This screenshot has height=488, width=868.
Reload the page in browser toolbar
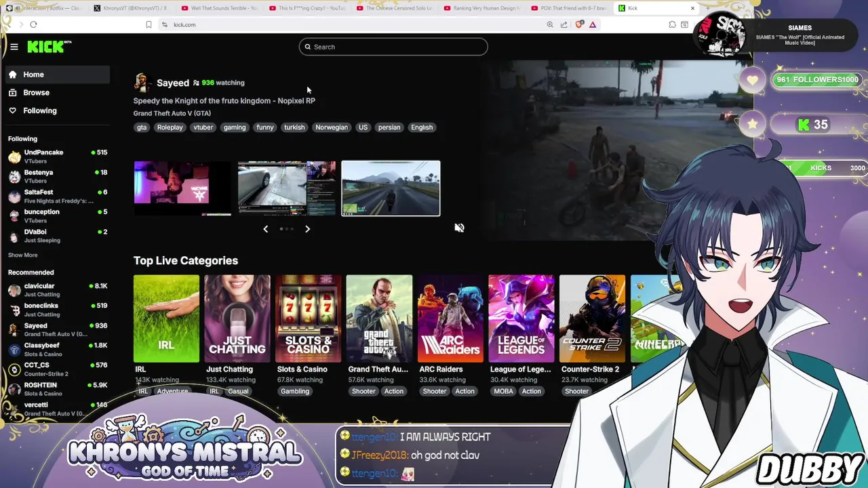[33, 24]
